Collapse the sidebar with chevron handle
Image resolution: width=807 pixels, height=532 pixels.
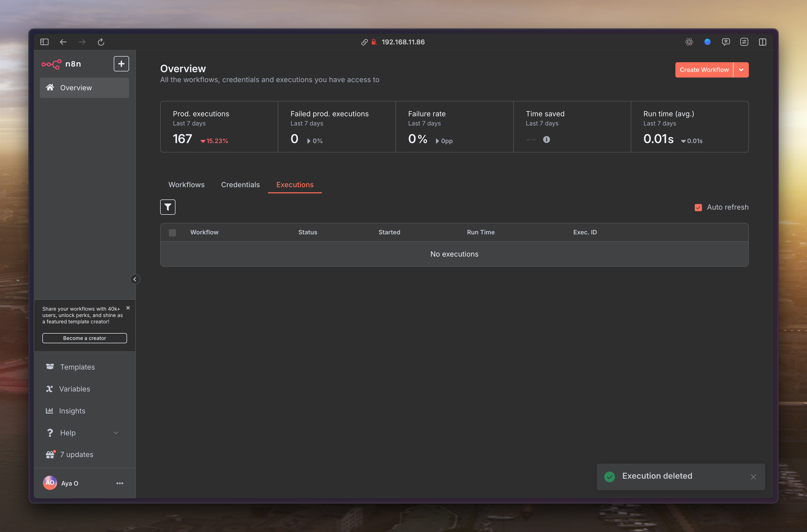click(135, 279)
